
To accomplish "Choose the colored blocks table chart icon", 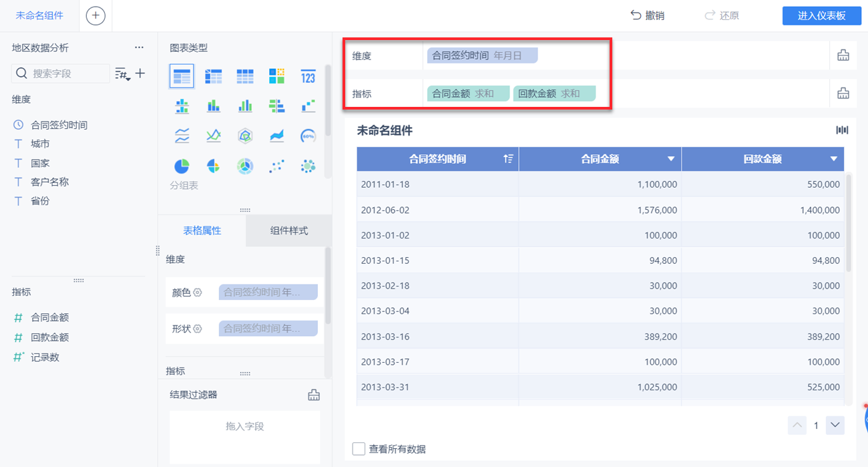I will [x=276, y=76].
